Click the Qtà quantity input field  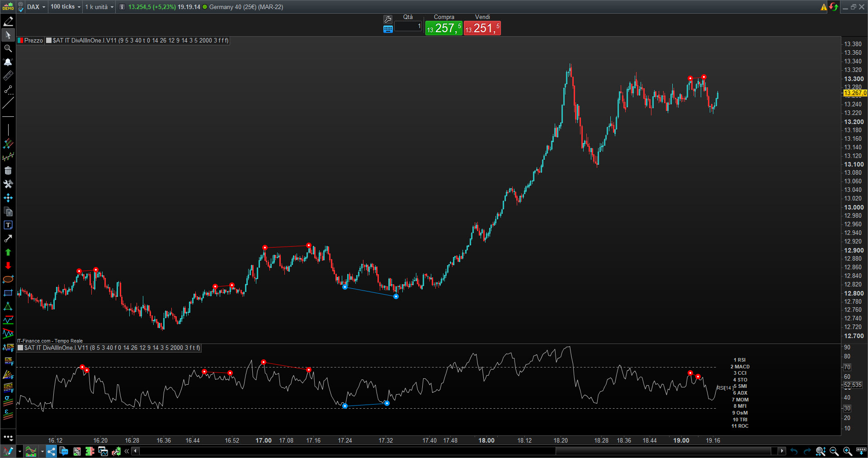[408, 26]
